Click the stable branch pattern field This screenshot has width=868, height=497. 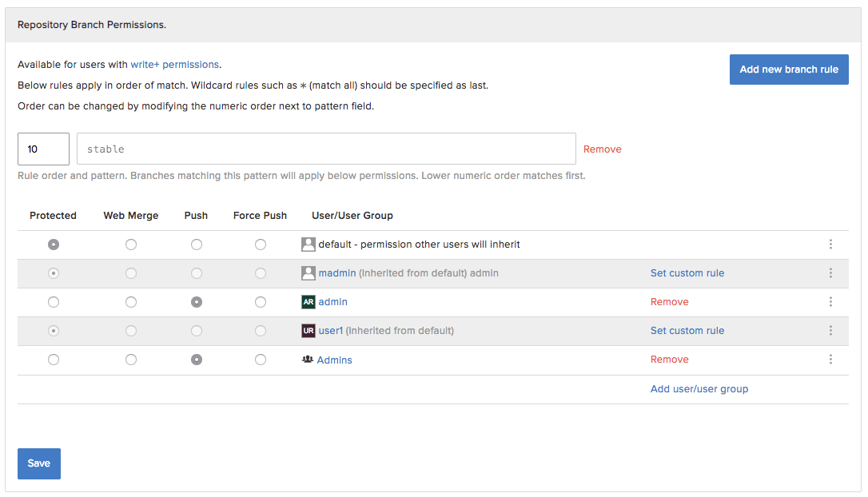point(326,149)
